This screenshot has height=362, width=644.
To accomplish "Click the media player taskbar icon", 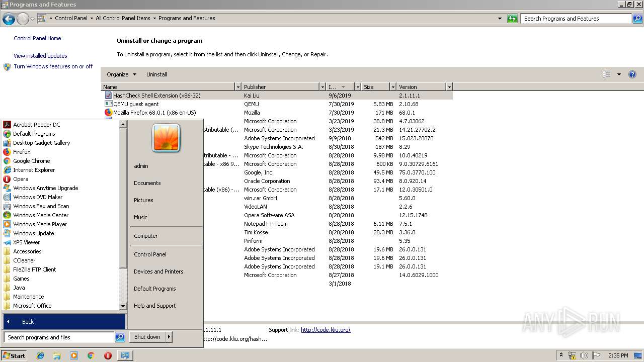I will click(74, 355).
